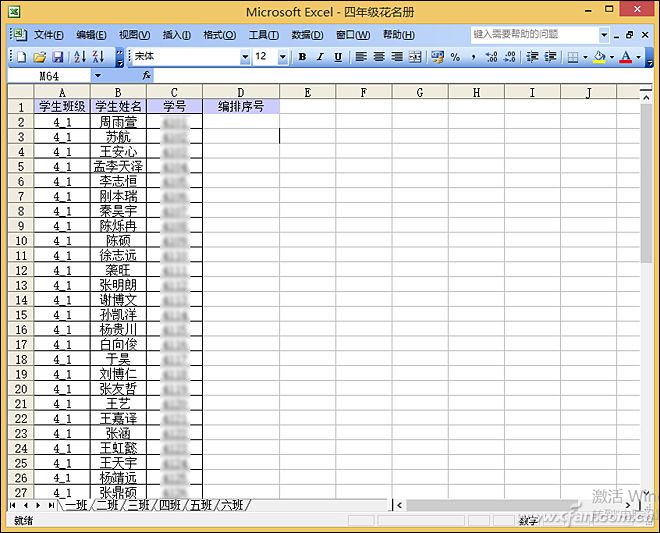
Task: Apply red font color
Action: [x=626, y=57]
